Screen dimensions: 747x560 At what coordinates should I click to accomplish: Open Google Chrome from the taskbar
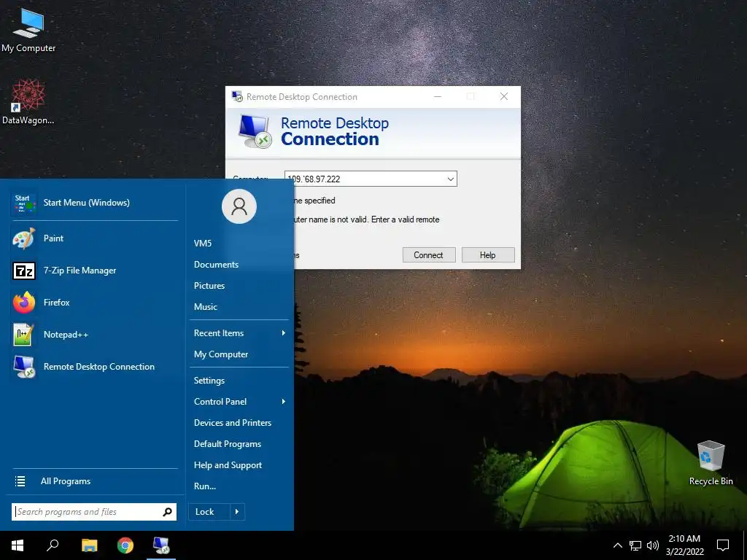pos(125,545)
